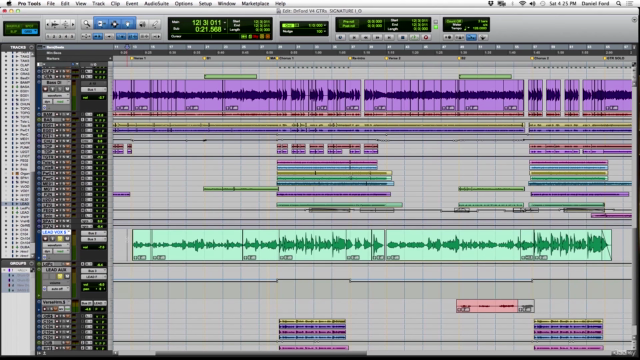This screenshot has width=640, height=360.
Task: Click the Stop transport button
Action: (402, 38)
